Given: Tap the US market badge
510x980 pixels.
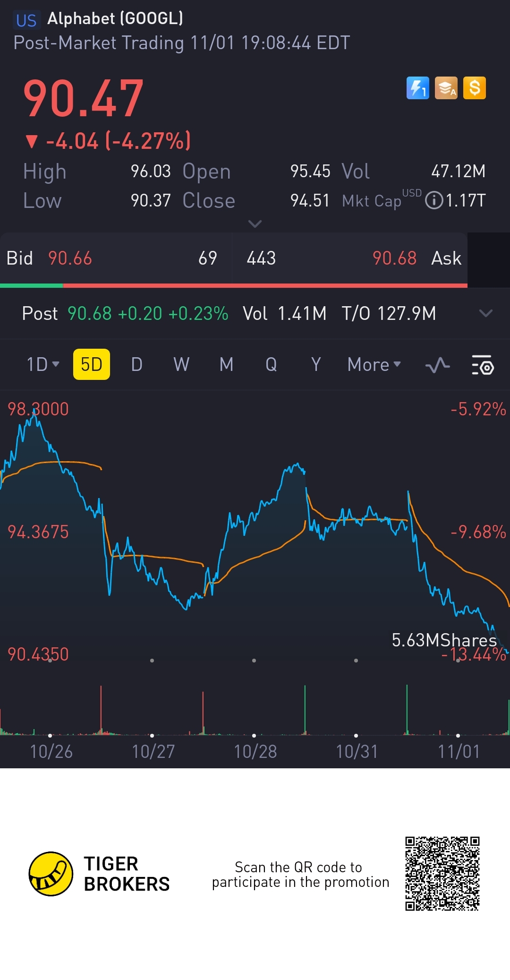Looking at the screenshot, I should tap(26, 20).
